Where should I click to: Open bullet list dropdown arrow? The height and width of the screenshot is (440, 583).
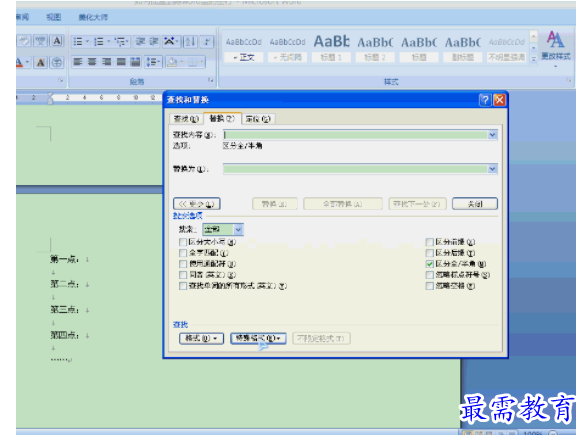[88, 41]
